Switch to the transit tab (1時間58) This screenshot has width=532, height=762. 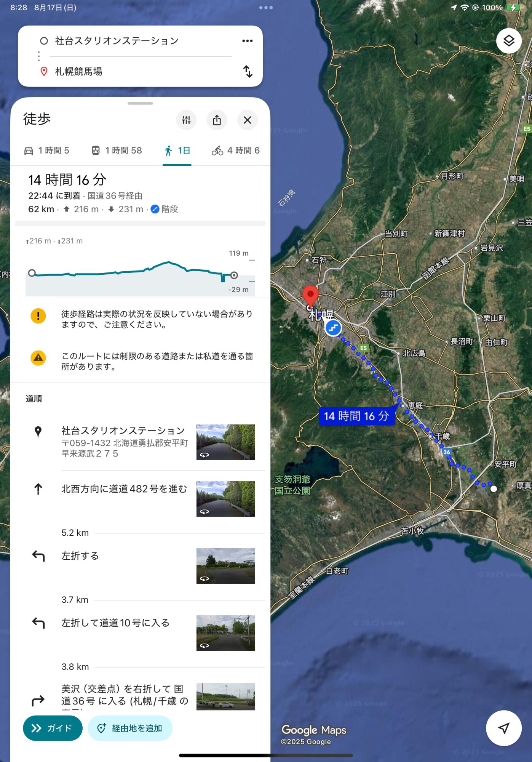117,150
